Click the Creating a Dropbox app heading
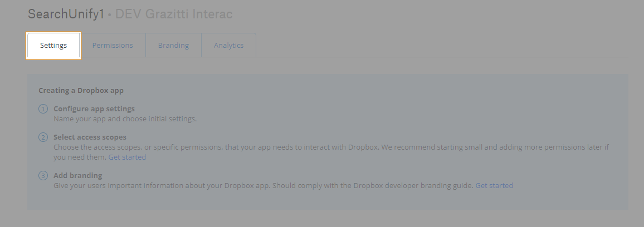This screenshot has width=644, height=227. pos(81,90)
